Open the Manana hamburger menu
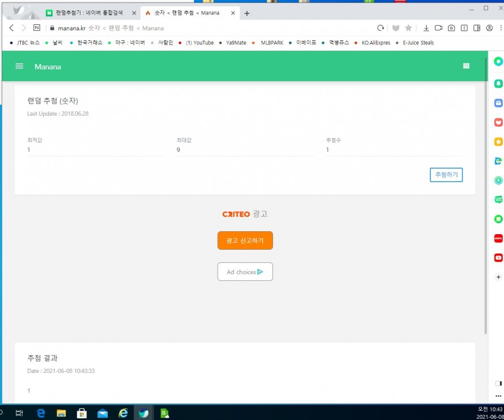Screen dimensions: 504x420 pos(19,67)
